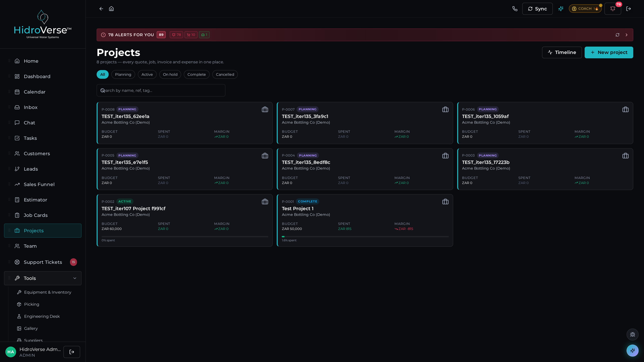Filter alerts by the 10 cart badge
This screenshot has height=362, width=644.
[x=191, y=35]
